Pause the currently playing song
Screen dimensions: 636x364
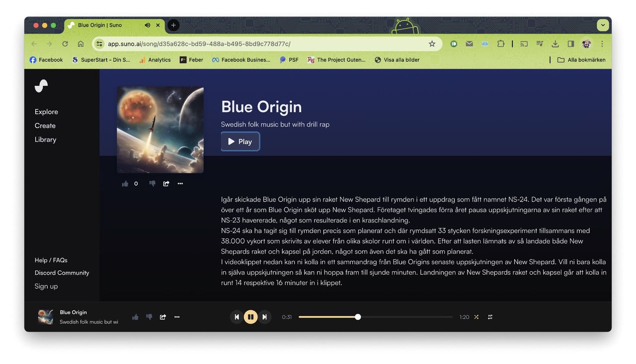[x=250, y=317]
